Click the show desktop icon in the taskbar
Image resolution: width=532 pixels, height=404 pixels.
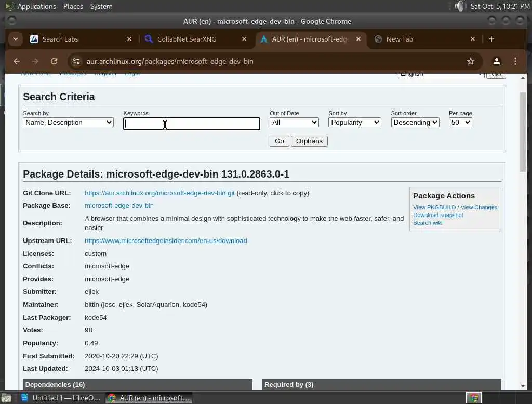pos(6,398)
